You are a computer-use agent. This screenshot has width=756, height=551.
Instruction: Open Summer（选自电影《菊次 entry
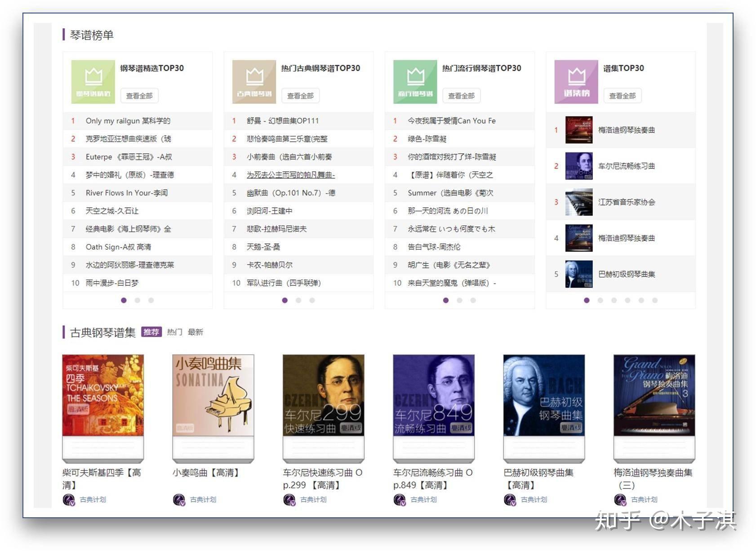point(450,193)
